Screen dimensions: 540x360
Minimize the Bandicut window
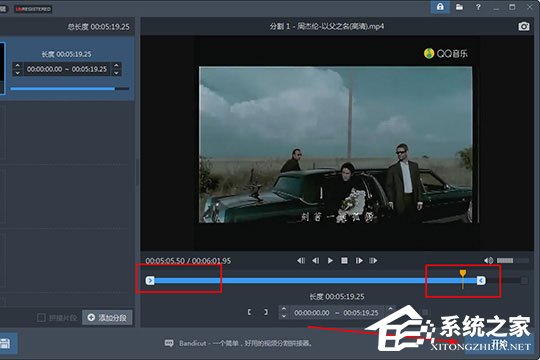tap(496, 8)
